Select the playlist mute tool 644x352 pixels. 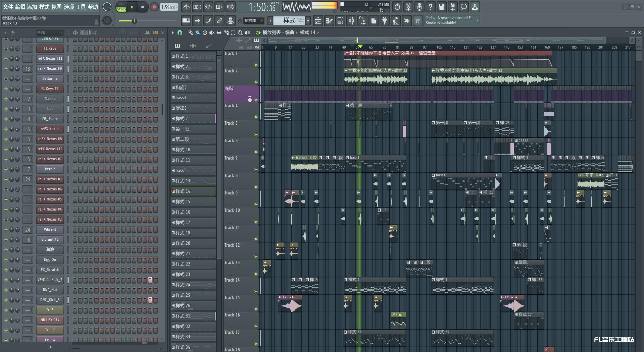[x=212, y=33]
